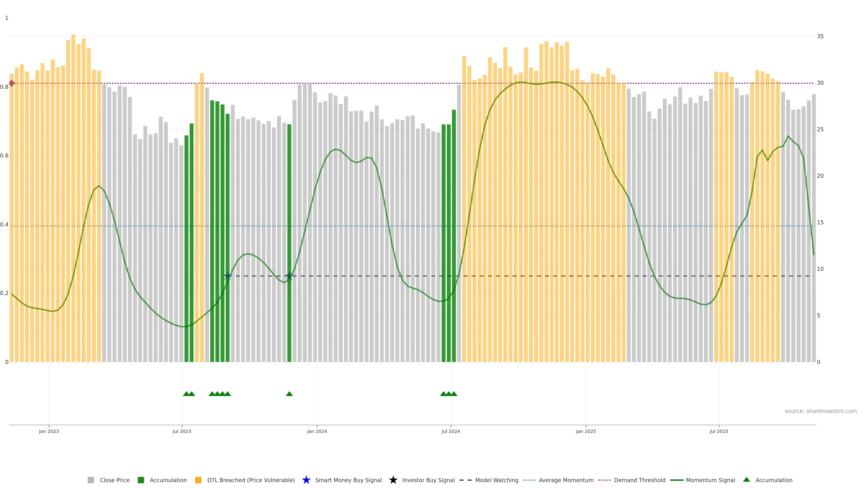Click the dashed Model Watching legend icon
This screenshot has width=868, height=488.
(465, 480)
